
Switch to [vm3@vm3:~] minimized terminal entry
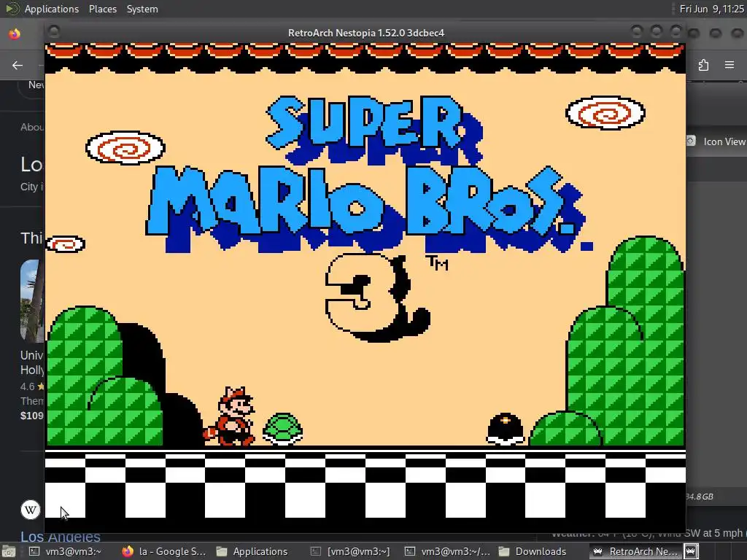tap(350, 551)
